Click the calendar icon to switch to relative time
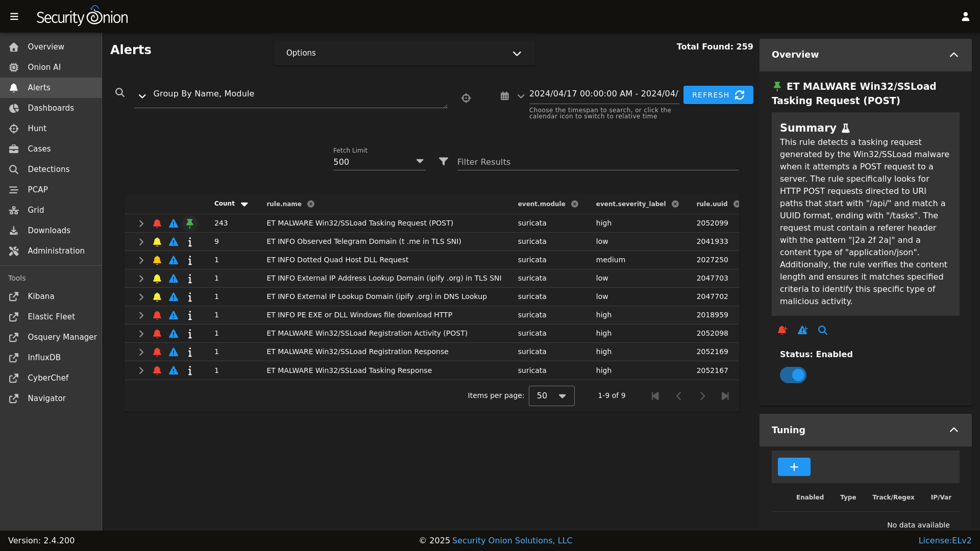Screen dimensions: 980x551 pyautogui.click(x=505, y=96)
